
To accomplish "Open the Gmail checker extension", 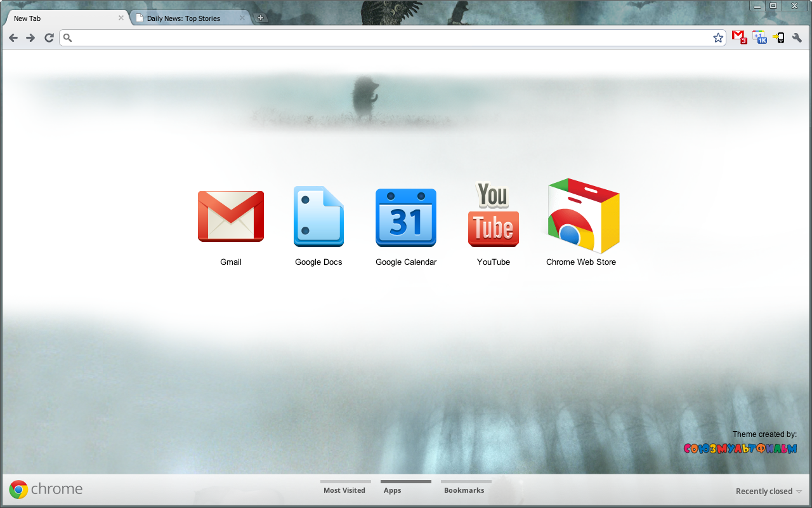I will [739, 37].
